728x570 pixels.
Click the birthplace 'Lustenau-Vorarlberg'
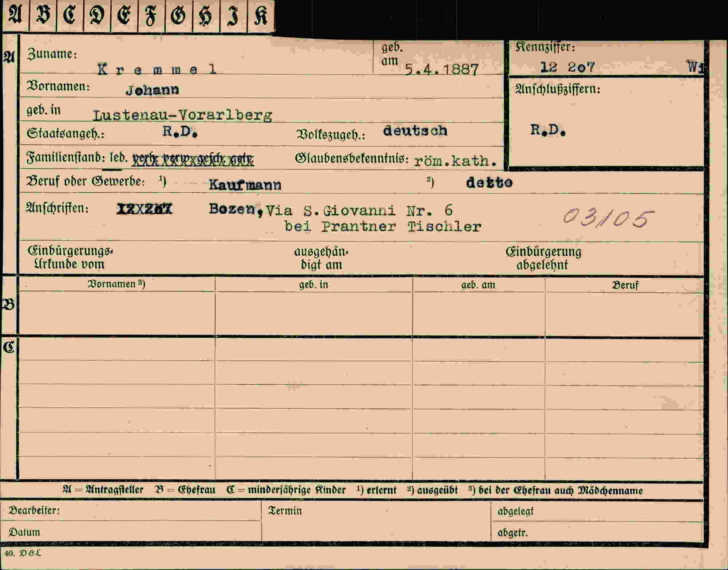pyautogui.click(x=182, y=115)
